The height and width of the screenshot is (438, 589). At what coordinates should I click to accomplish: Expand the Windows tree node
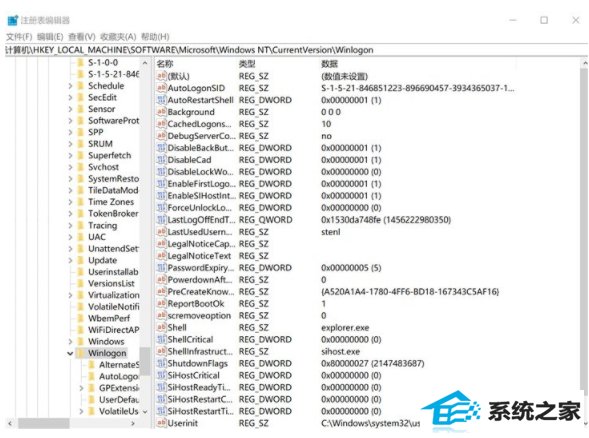[x=70, y=341]
